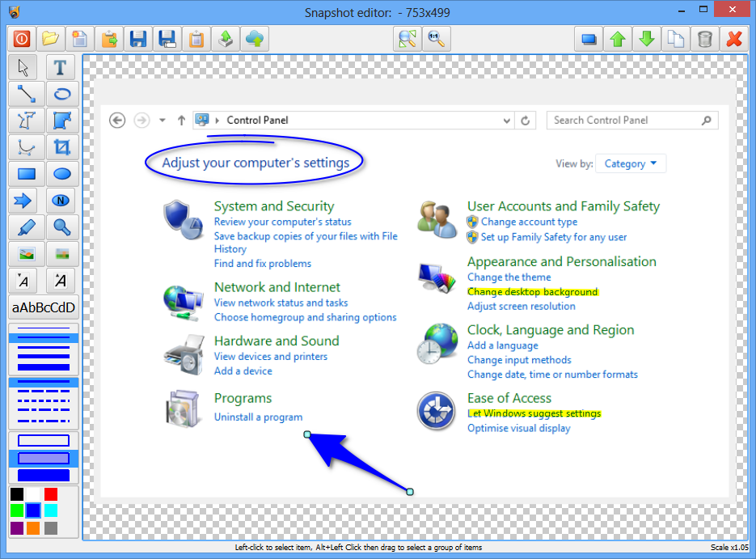Screen dimensions: 756x559
Task: Pick the red color swatch
Action: pos(51,494)
